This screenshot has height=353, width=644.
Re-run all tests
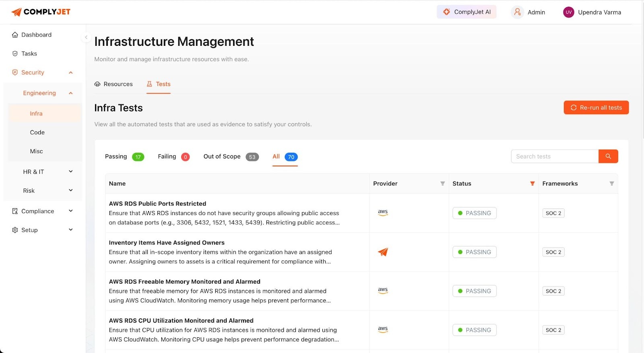[596, 107]
